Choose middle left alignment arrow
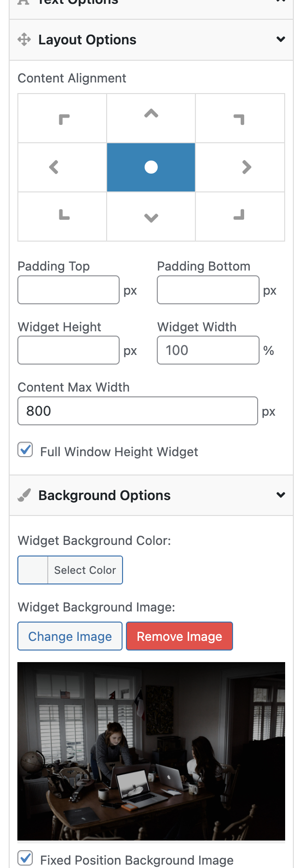Screen dimensions: 303x868 click(62, 167)
